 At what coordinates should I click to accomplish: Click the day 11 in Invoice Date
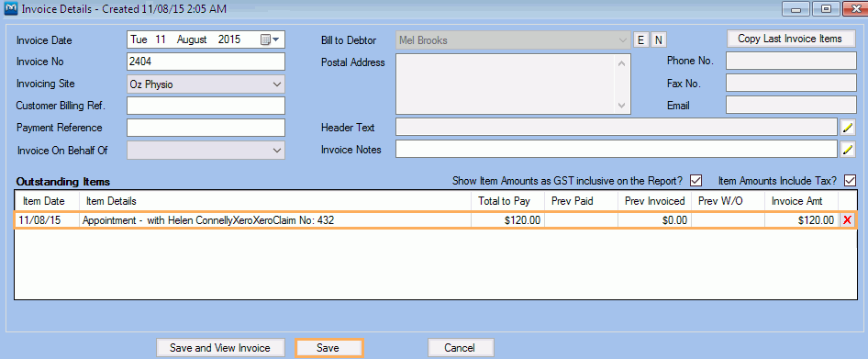point(160,39)
